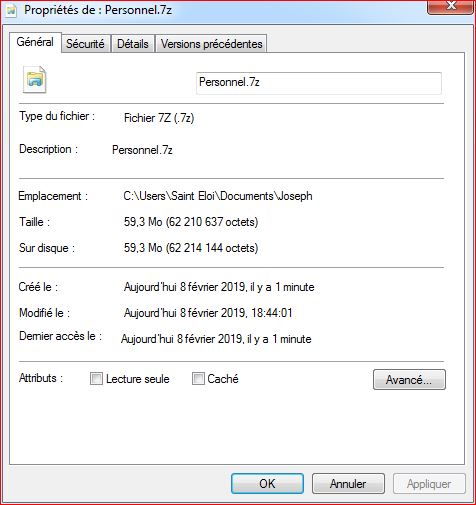Click the Emplacement path text
Image resolution: width=476 pixels, height=505 pixels.
pyautogui.click(x=218, y=196)
